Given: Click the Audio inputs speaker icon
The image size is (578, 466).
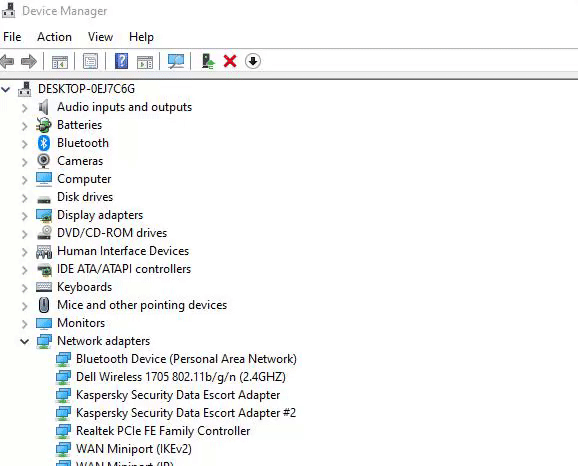Looking at the screenshot, I should point(43,107).
